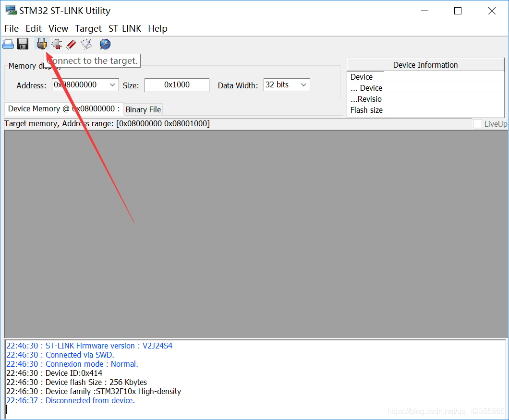Click the Flash size row label
Screen dimensions: 509x420
point(366,110)
